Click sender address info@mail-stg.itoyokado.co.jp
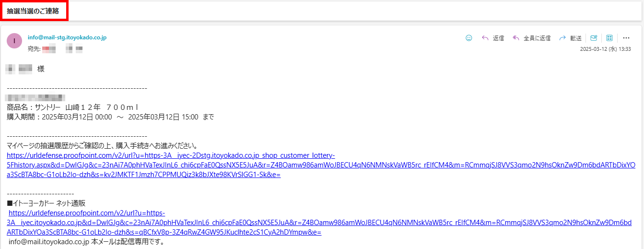The image size is (644, 249). click(67, 37)
